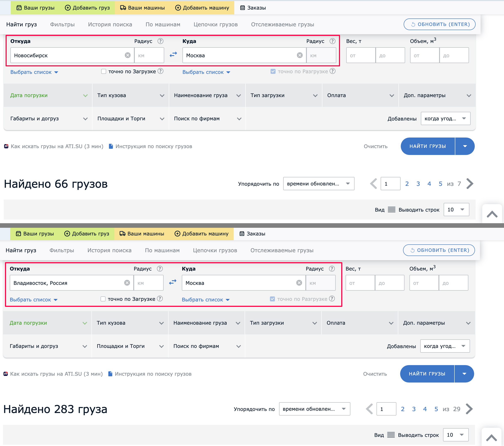Clear the Владивосток, Россия origin field
Viewport: 504px width, 446px height.
[x=127, y=283]
